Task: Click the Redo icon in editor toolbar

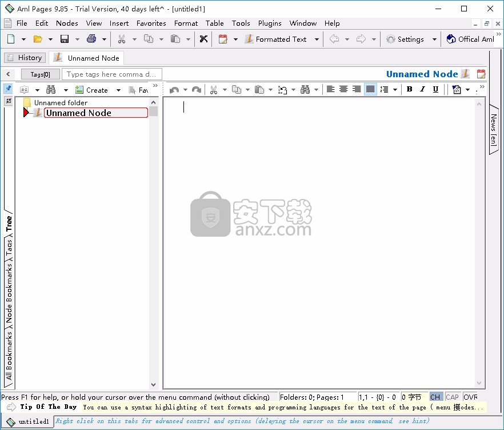Action: point(197,90)
